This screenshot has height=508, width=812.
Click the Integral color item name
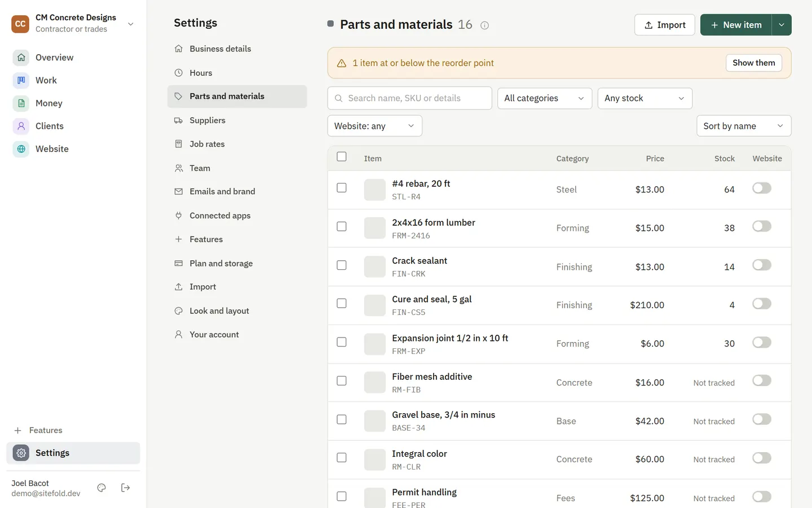pos(420,454)
